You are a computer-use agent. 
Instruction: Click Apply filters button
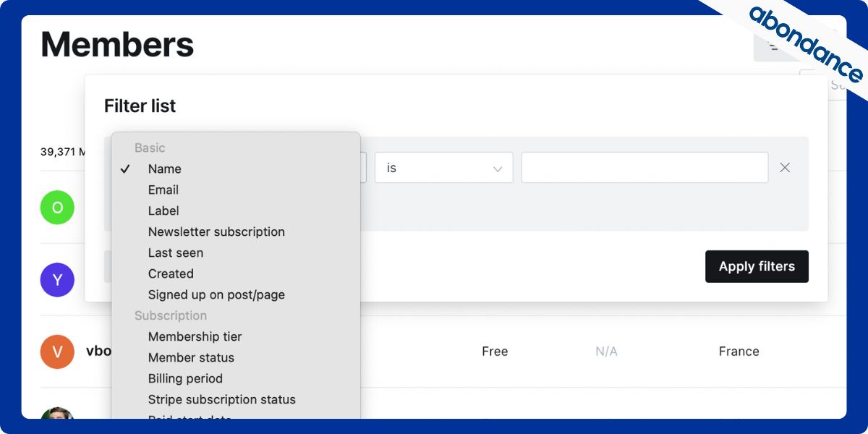pos(757,266)
